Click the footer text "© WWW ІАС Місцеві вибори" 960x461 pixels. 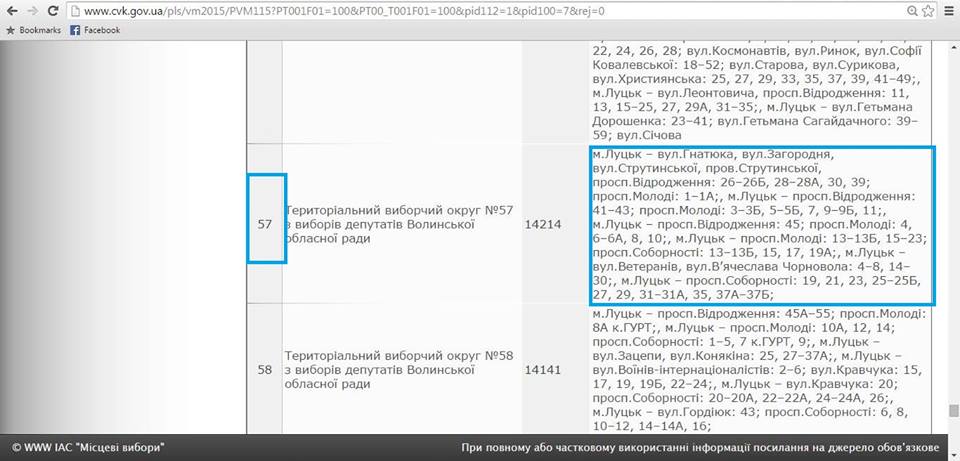coord(89,447)
